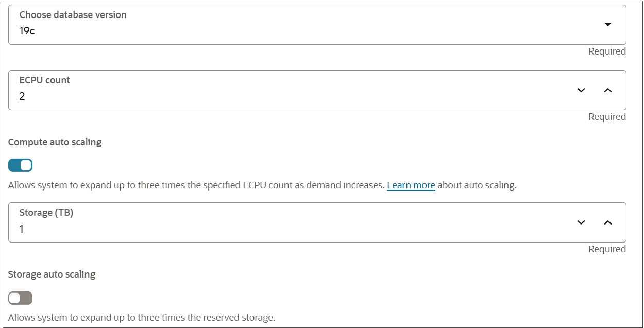Disable the Compute auto scaling toggle

point(21,165)
